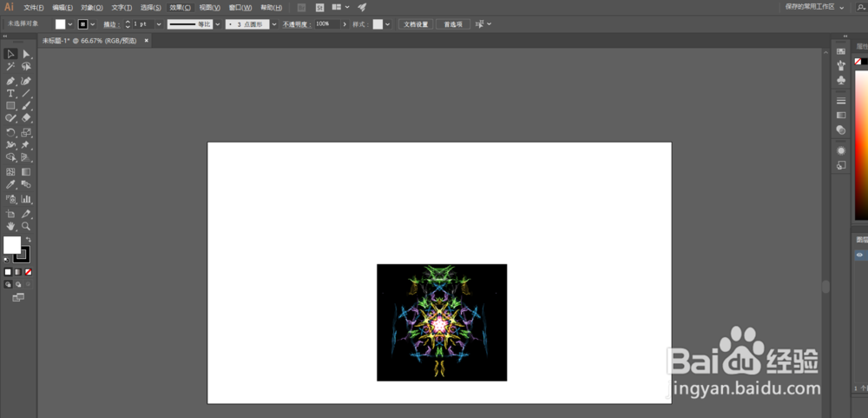Select the Selection tool (black arrow)
868x418 pixels.
click(10, 54)
